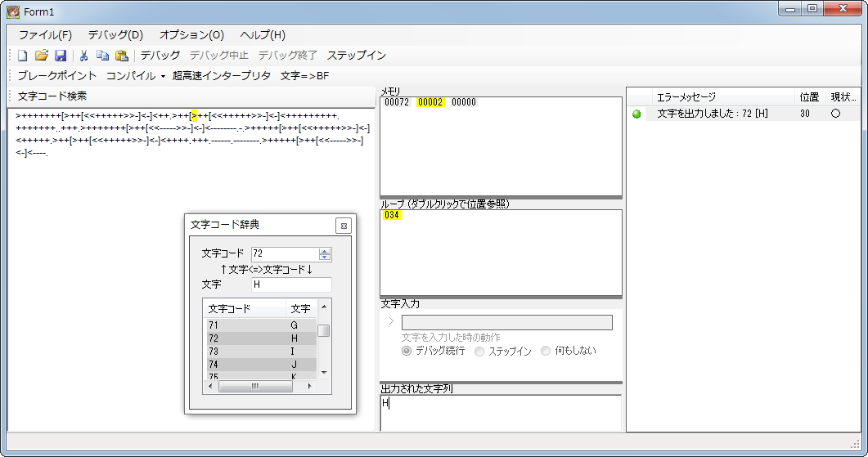Click the デバッグ中止 toolbar button
This screenshot has height=457, width=868.
pyautogui.click(x=219, y=56)
